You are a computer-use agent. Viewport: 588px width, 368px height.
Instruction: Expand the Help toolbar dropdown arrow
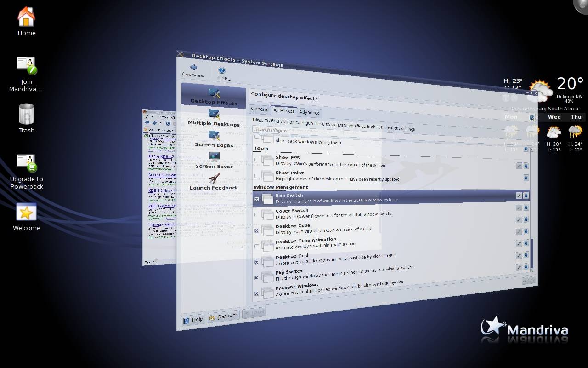229,79
